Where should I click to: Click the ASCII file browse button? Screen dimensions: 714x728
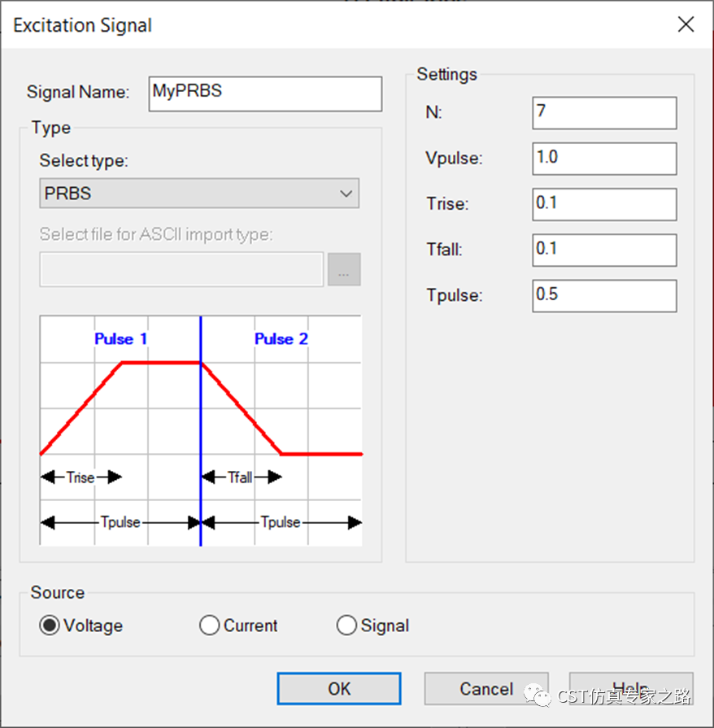(x=344, y=270)
